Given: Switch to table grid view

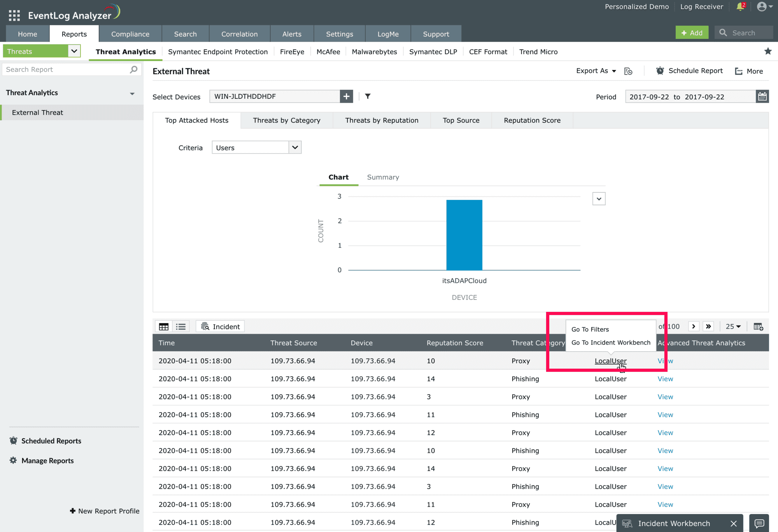Looking at the screenshot, I should coord(164,327).
